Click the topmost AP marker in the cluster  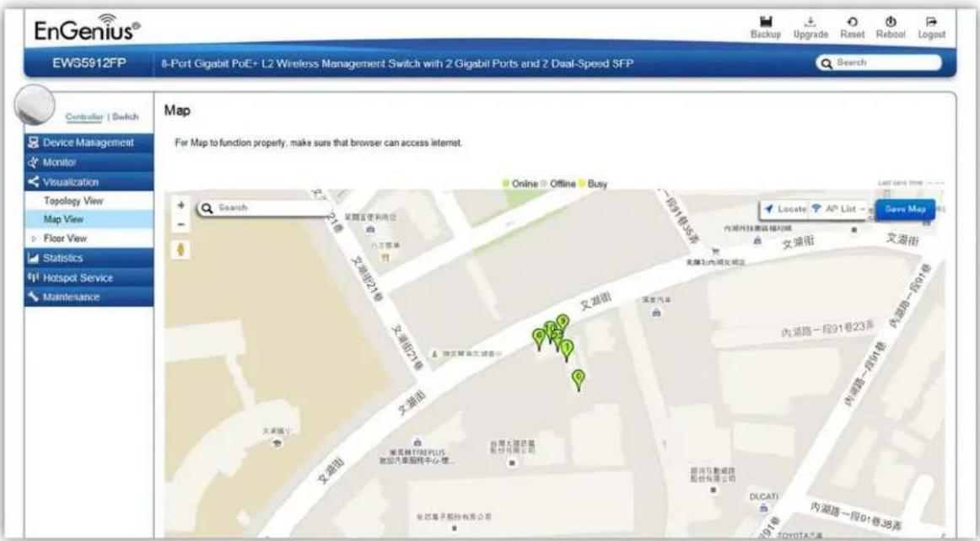563,323
